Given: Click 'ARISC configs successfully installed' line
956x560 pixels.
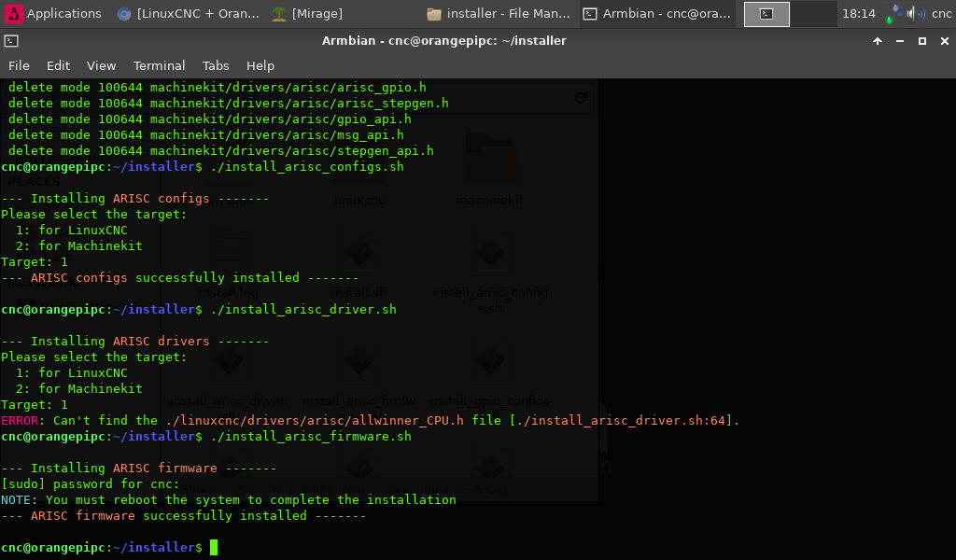Looking at the screenshot, I should pyautogui.click(x=180, y=278).
